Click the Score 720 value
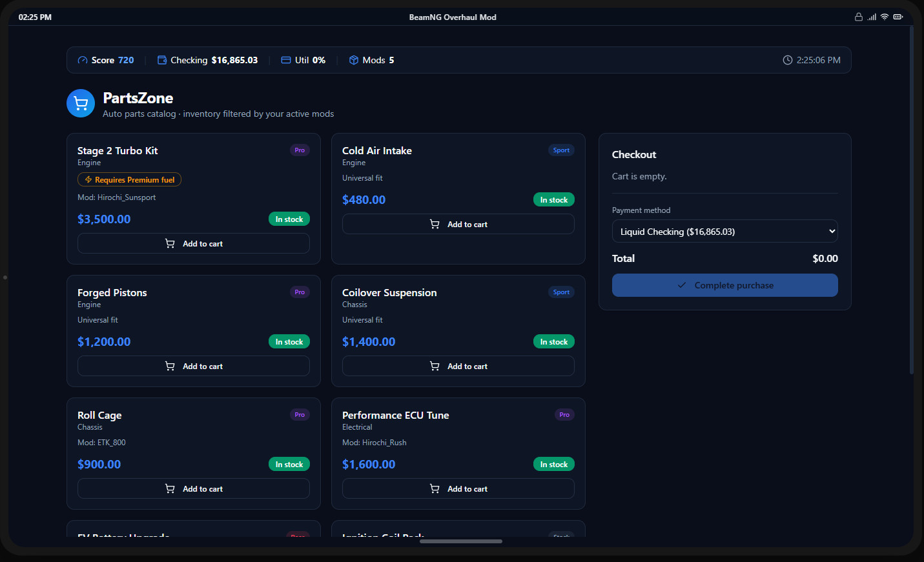Viewport: 924px width, 562px height. [x=126, y=60]
